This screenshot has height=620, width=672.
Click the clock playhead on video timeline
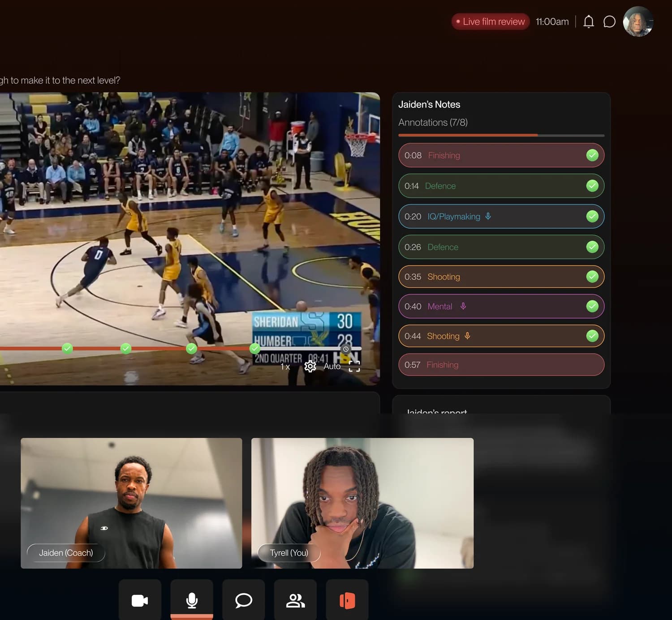(346, 349)
